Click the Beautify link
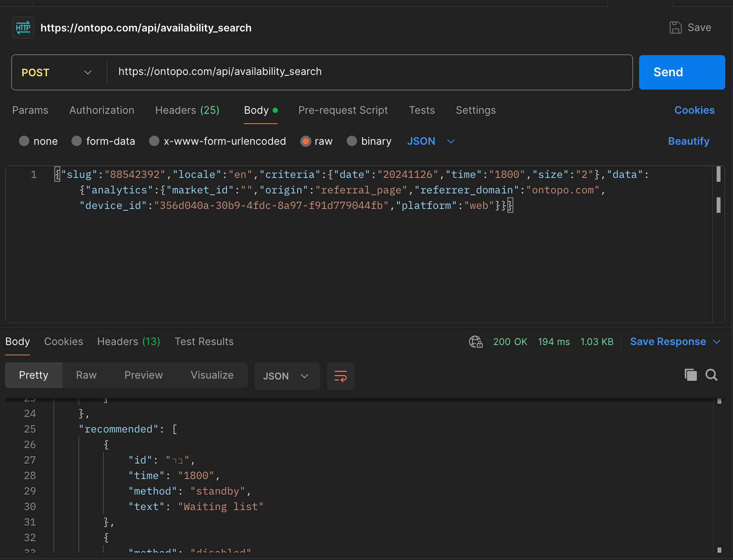Screen dimensions: 733x560 (689, 141)
